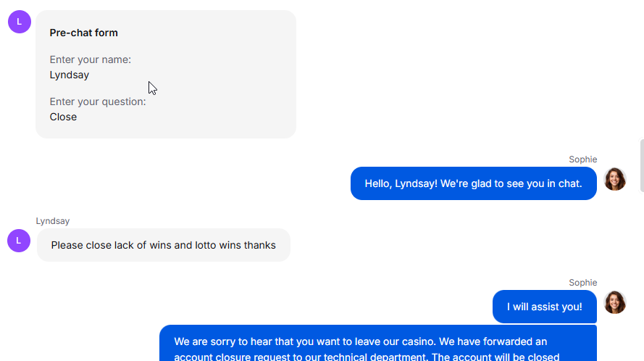Viewport: 644px width, 361px height.
Task: Click the chat scrollbar thumb on right edge
Action: tap(642, 166)
